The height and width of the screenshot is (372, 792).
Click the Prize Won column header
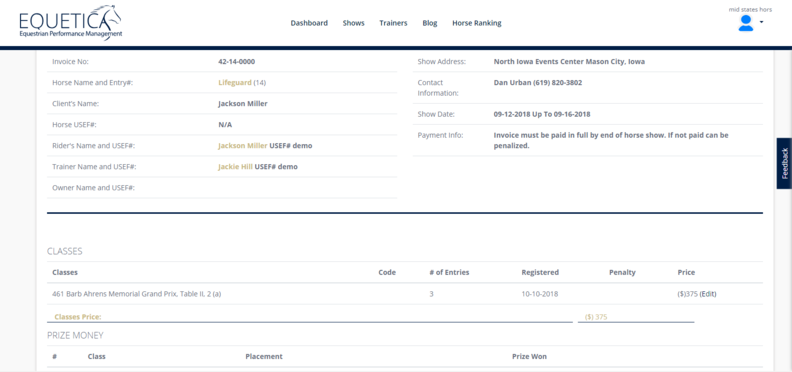529,356
